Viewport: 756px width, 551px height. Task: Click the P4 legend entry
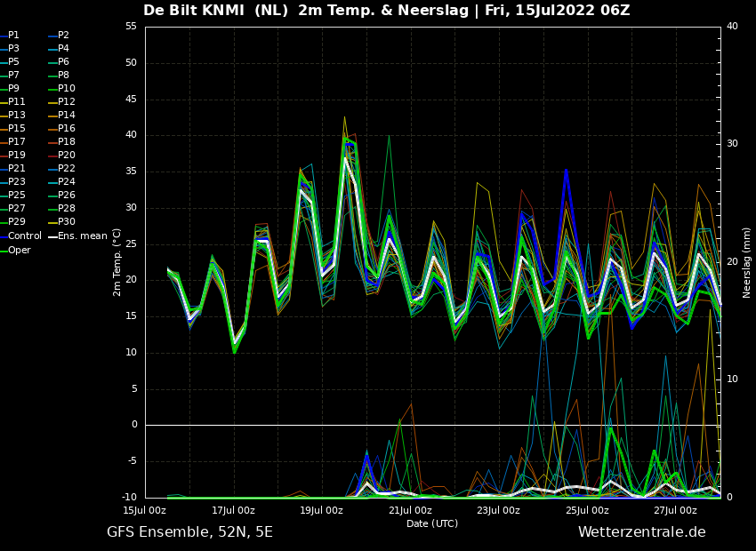(x=59, y=49)
